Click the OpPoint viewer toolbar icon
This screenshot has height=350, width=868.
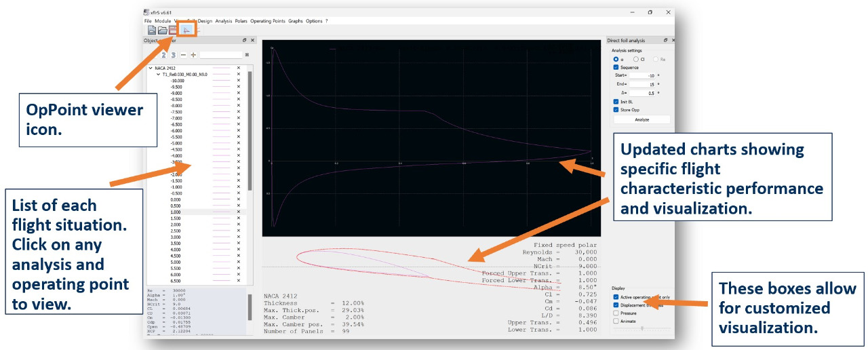pyautogui.click(x=186, y=30)
